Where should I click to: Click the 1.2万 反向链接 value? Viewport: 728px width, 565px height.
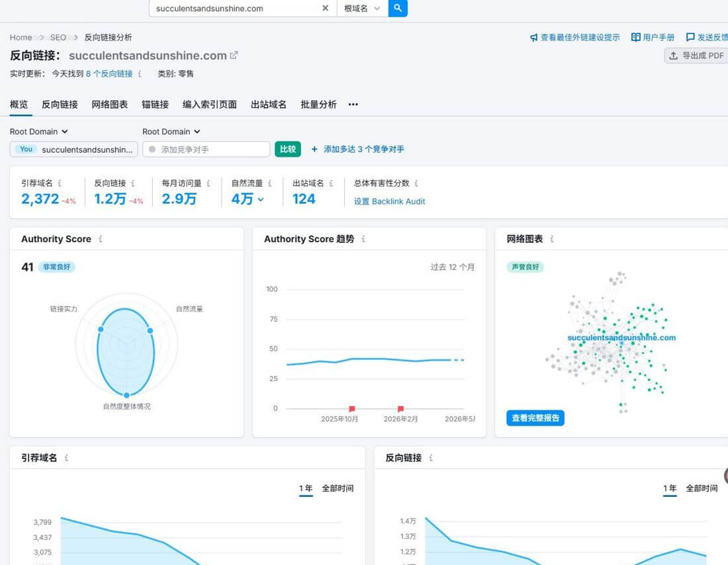pyautogui.click(x=110, y=199)
